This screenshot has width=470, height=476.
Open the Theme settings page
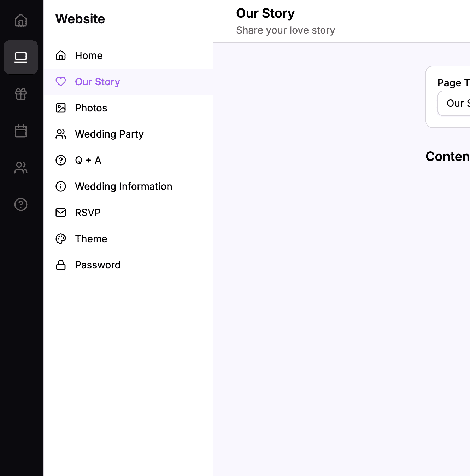click(x=91, y=239)
